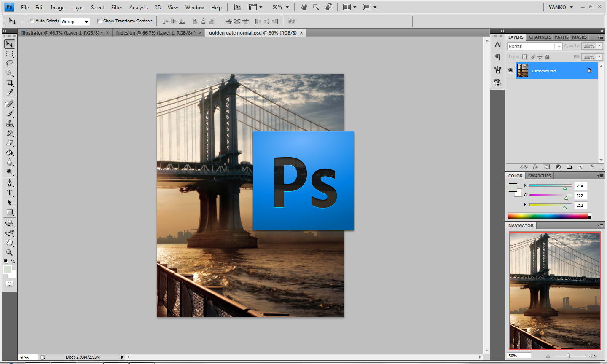Viewport: 607px width, 364px height.
Task: Reset default foreground and background colors
Action: click(6, 262)
